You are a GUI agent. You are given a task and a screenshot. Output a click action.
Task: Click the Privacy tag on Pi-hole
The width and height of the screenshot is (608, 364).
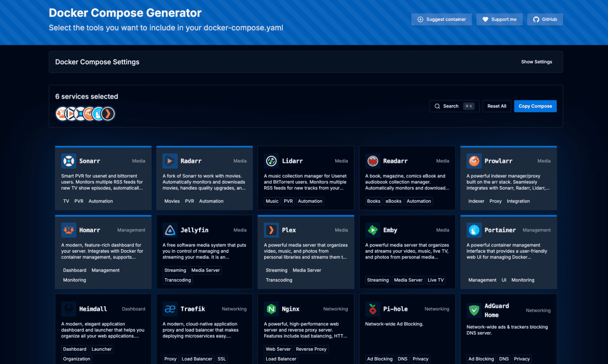[x=420, y=359]
